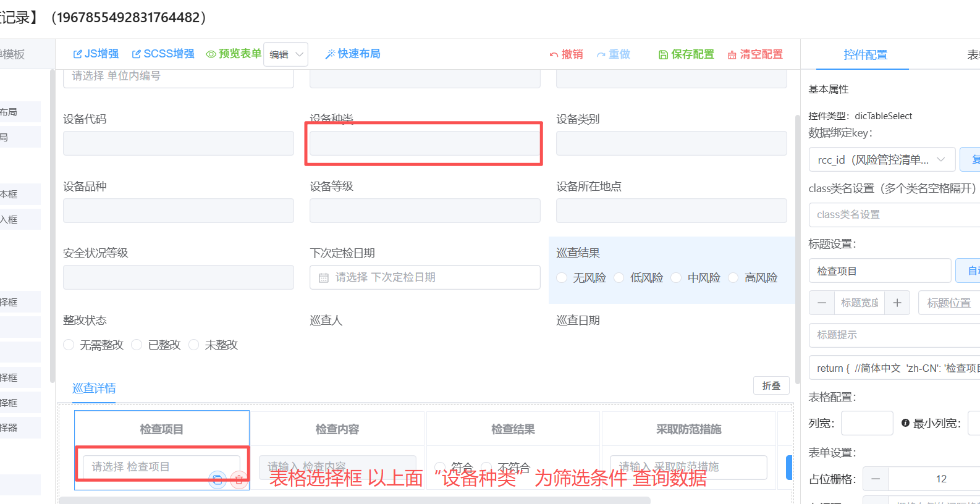
Task: Switch to the 控件配置 tab
Action: pyautogui.click(x=865, y=55)
